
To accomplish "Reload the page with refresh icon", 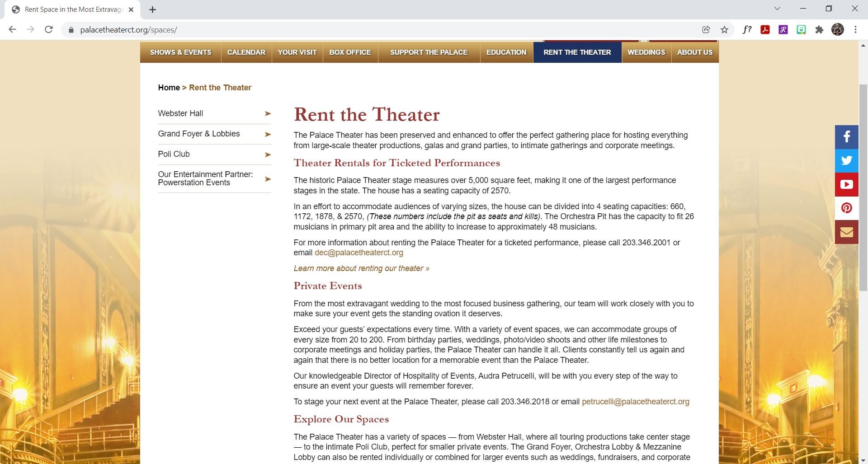I will tap(49, 29).
